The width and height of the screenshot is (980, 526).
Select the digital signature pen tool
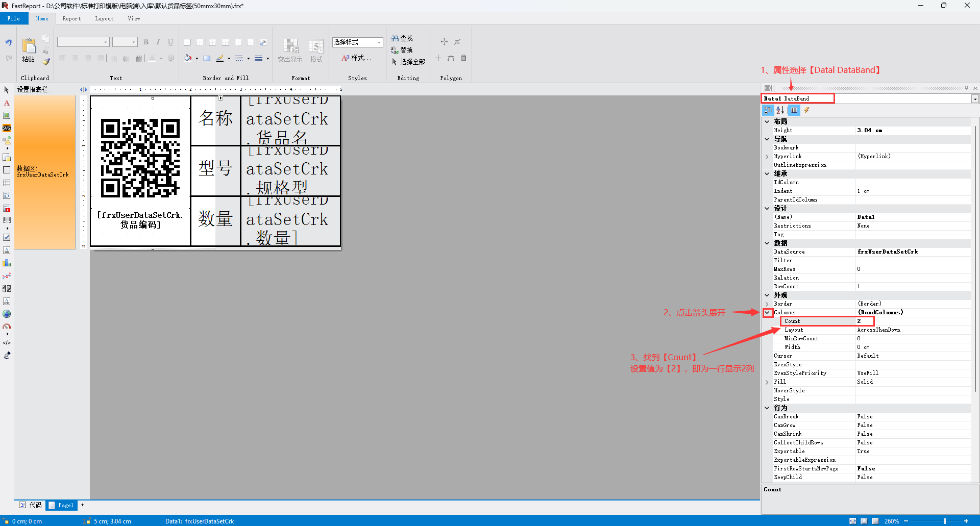(x=7, y=355)
